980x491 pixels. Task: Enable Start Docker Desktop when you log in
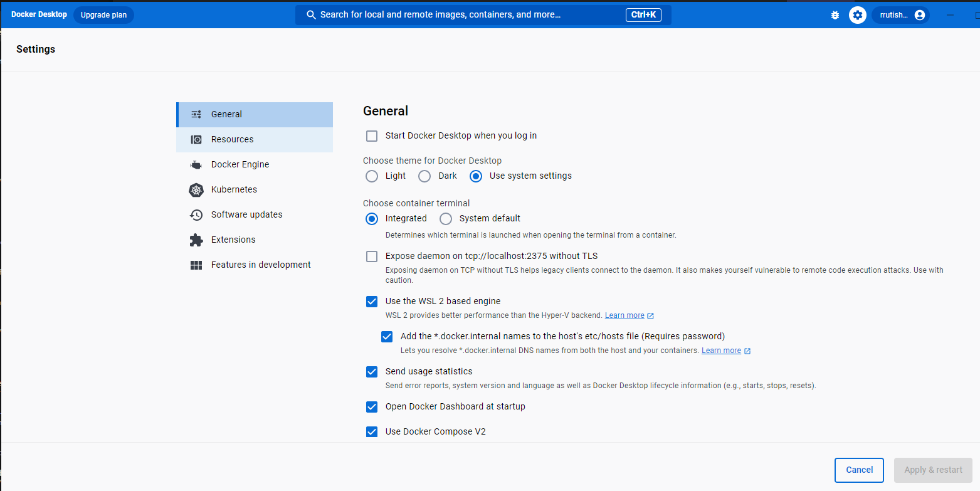[372, 135]
